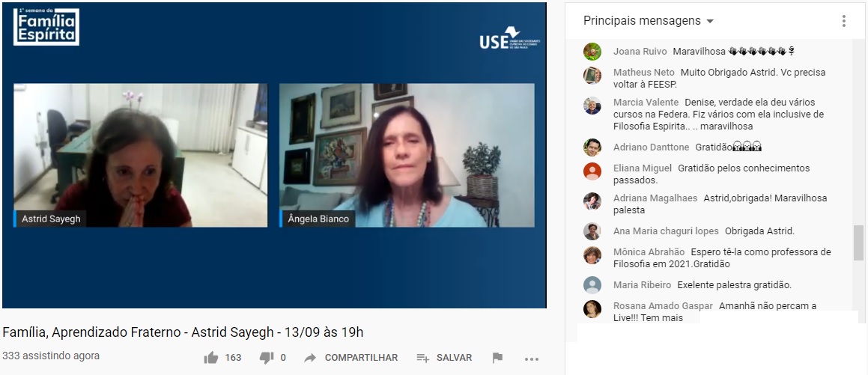Image resolution: width=868 pixels, height=375 pixels.
Task: Click Matheus Neto's name in chat
Action: click(644, 73)
